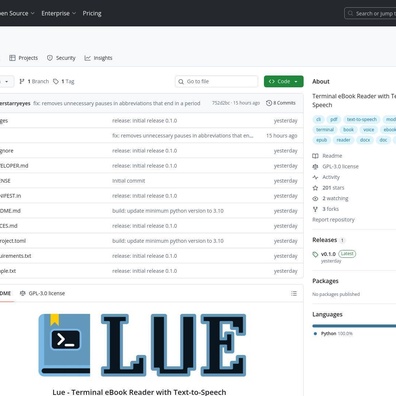
Task: Open the branch selector dropdown
Action: pyautogui.click(x=7, y=81)
